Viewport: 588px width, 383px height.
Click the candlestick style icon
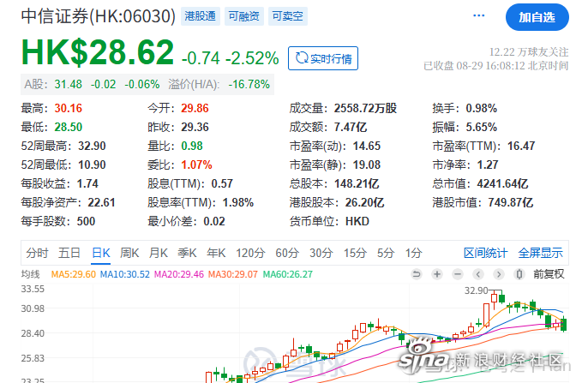tap(519, 274)
